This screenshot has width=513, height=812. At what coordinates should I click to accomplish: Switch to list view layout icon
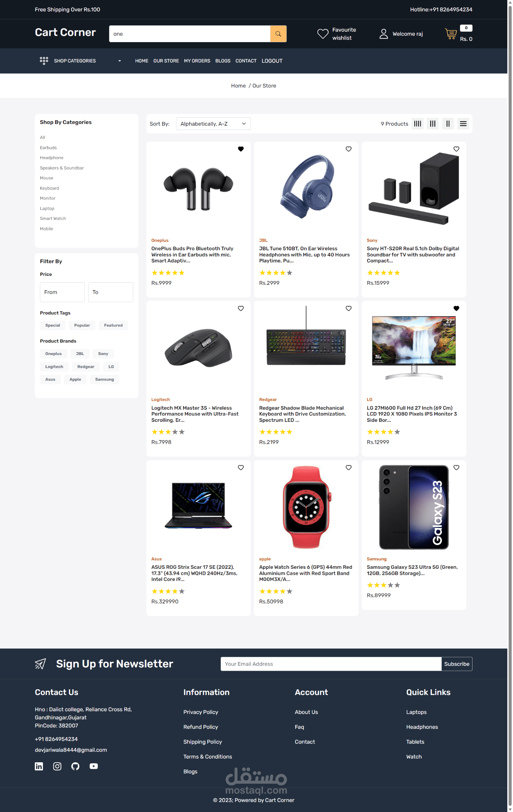pyautogui.click(x=463, y=124)
